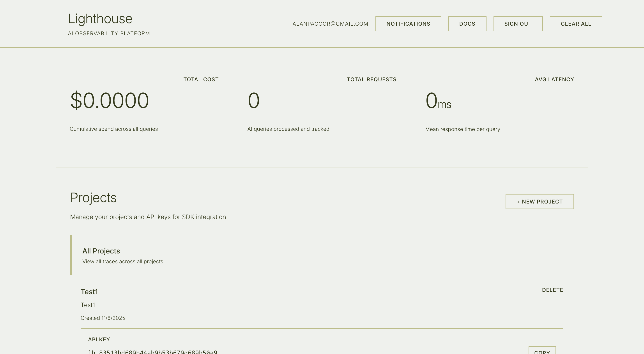Click the API key string text

(152, 352)
